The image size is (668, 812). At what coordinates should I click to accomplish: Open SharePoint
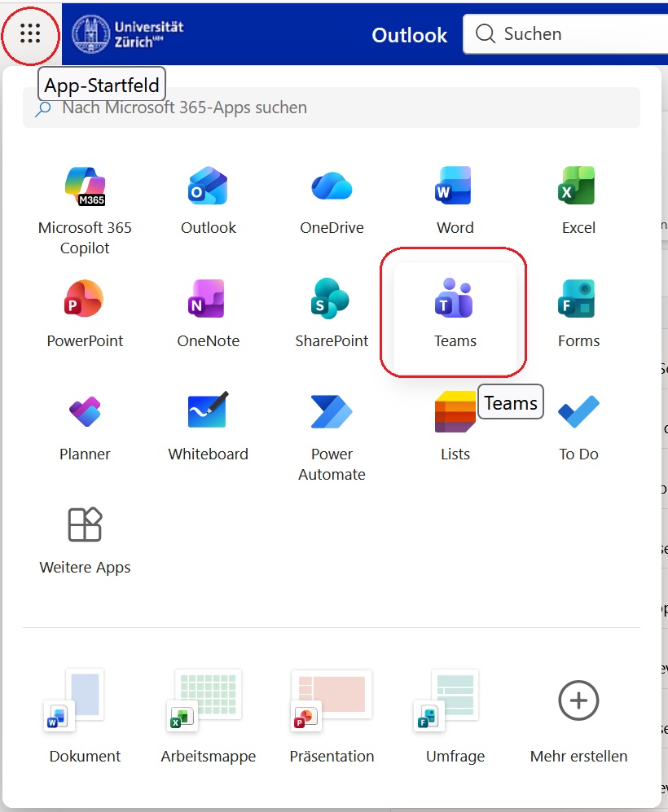(x=331, y=309)
